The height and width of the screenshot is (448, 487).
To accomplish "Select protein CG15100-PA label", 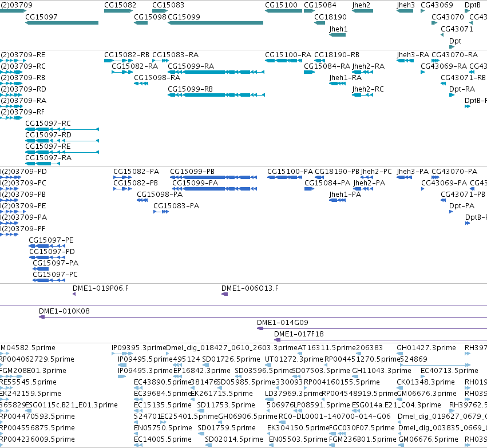I will [290, 172].
